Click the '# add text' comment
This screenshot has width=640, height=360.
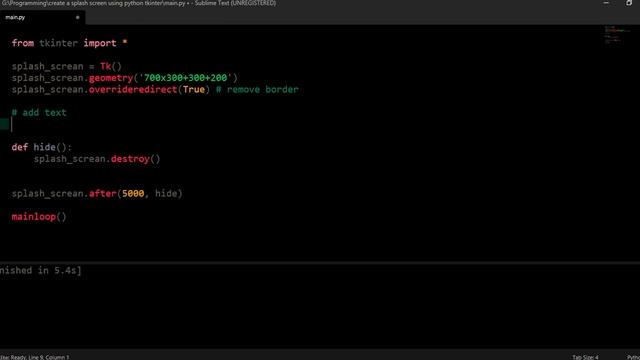click(x=39, y=113)
